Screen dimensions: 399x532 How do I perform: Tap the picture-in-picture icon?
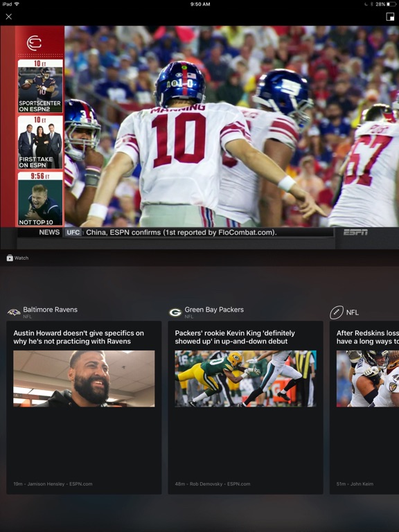(390, 17)
